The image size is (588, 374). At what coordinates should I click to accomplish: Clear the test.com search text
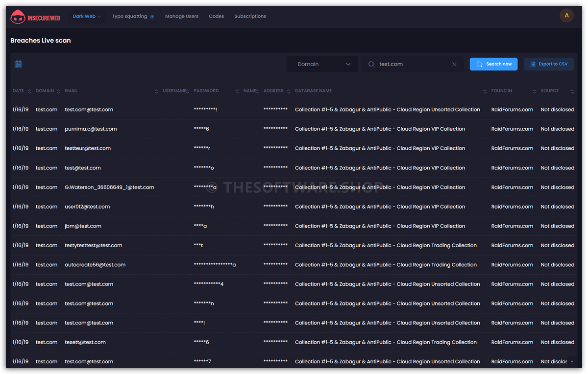pos(454,64)
